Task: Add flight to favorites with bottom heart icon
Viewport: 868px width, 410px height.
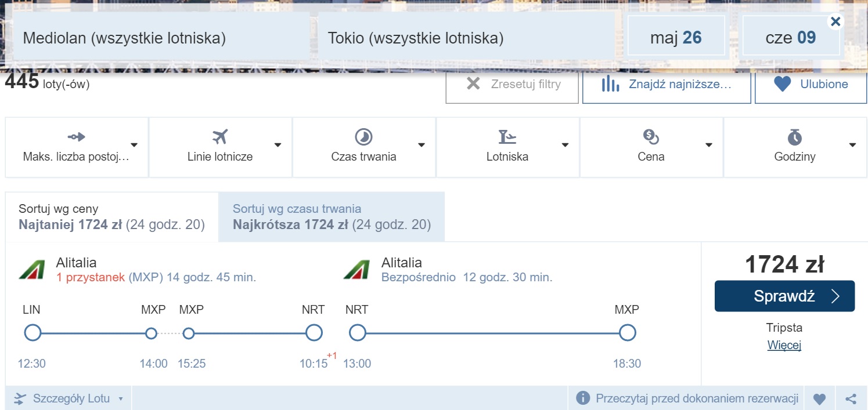Action: point(819,399)
